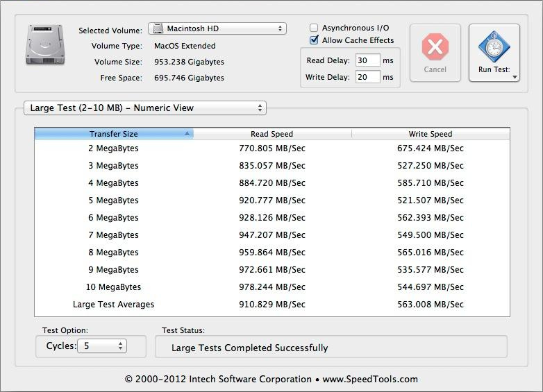This screenshot has height=392, width=543.
Task: Click the 953.238 Gigabytes volume size
Action: 189,62
